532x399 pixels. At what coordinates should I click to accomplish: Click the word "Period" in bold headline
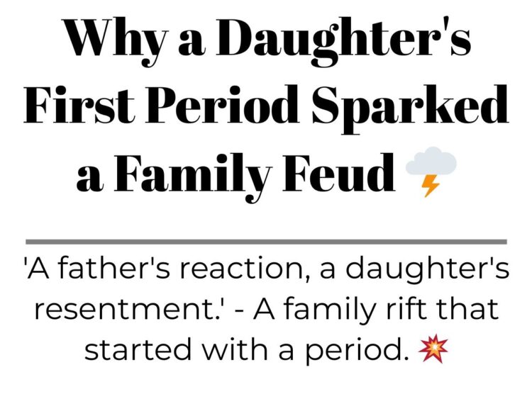[222, 105]
